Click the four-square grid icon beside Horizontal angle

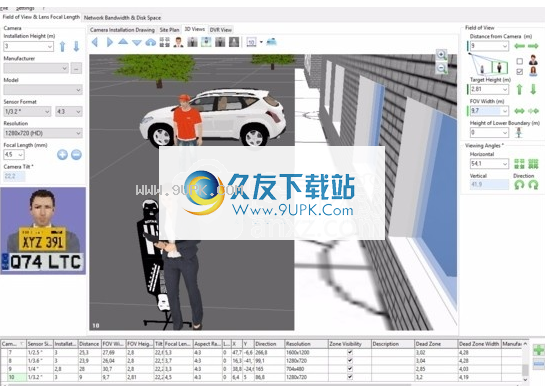[520, 163]
